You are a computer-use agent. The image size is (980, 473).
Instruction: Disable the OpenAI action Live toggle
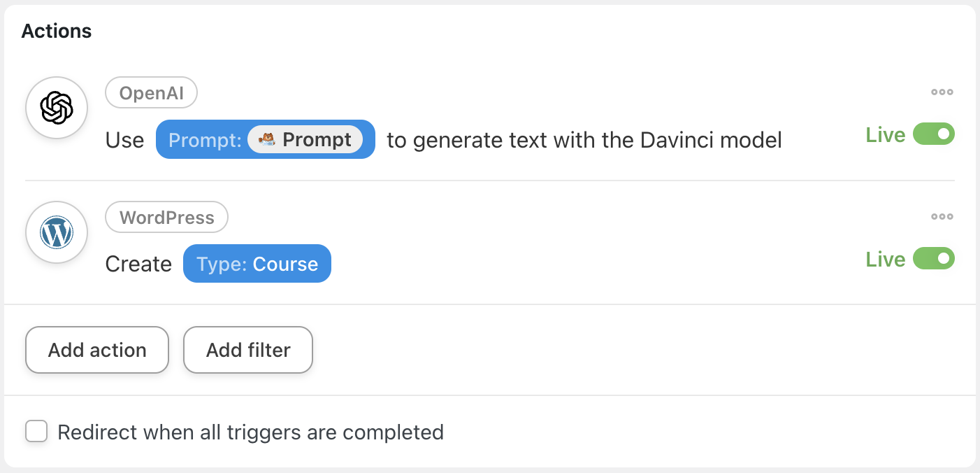click(x=934, y=134)
